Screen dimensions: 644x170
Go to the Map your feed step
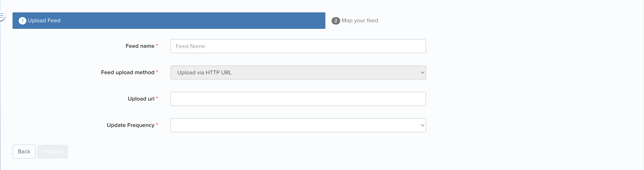[360, 21]
